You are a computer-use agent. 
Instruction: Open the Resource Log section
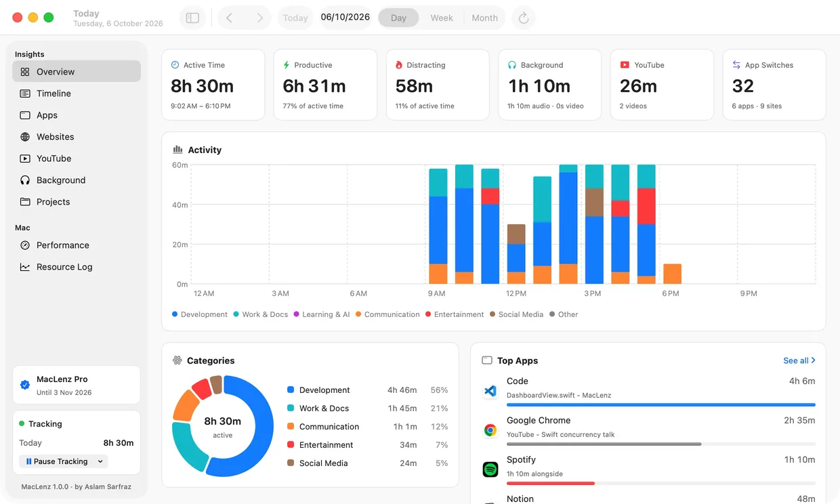(x=77, y=267)
